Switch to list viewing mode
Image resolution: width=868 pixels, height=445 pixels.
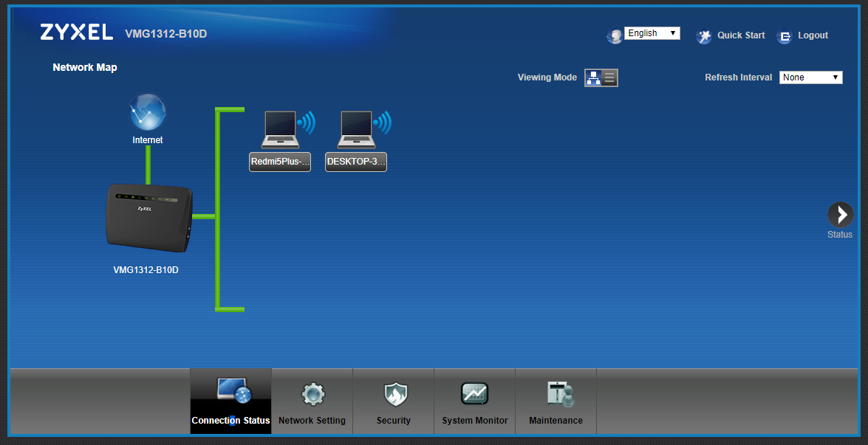pyautogui.click(x=609, y=78)
